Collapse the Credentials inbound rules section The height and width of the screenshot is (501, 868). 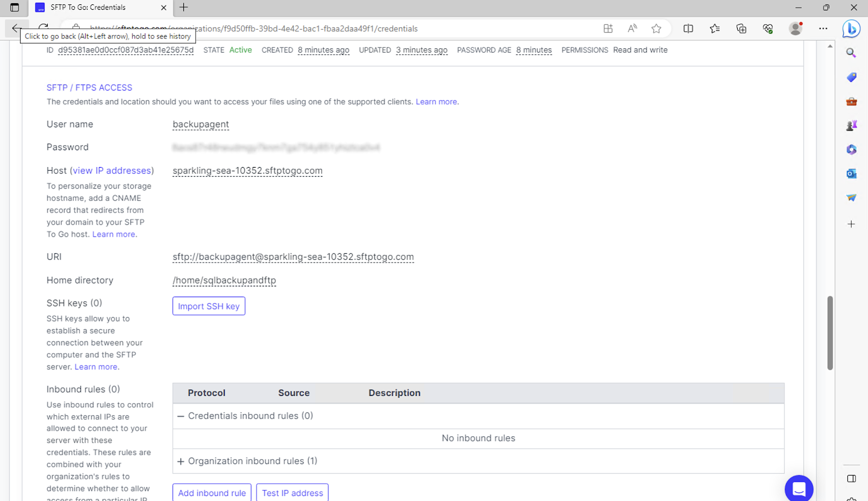point(181,416)
